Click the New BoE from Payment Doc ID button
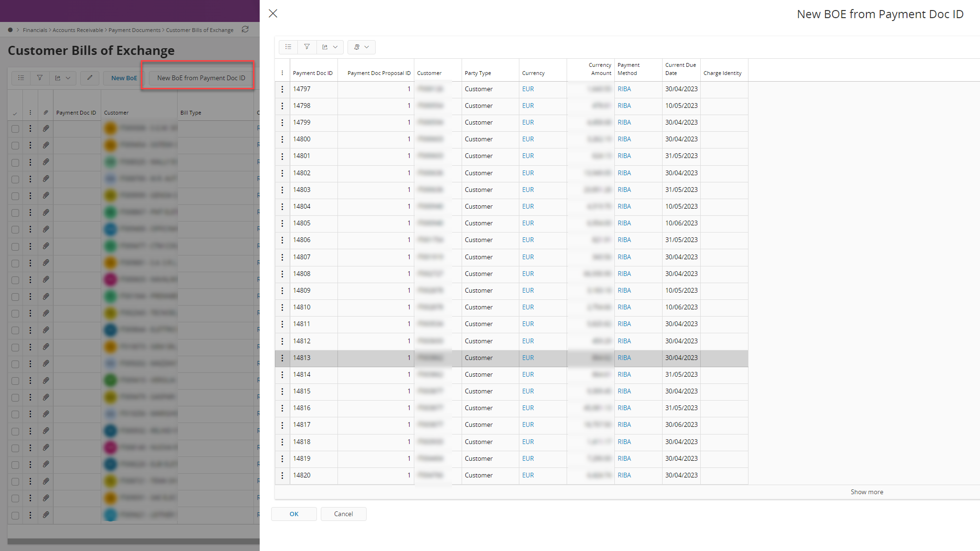This screenshot has width=980, height=551. [201, 78]
